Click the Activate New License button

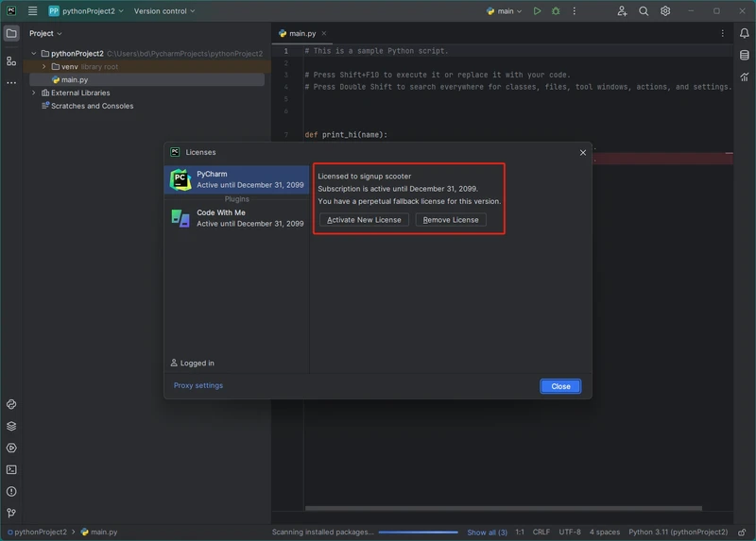coord(364,220)
